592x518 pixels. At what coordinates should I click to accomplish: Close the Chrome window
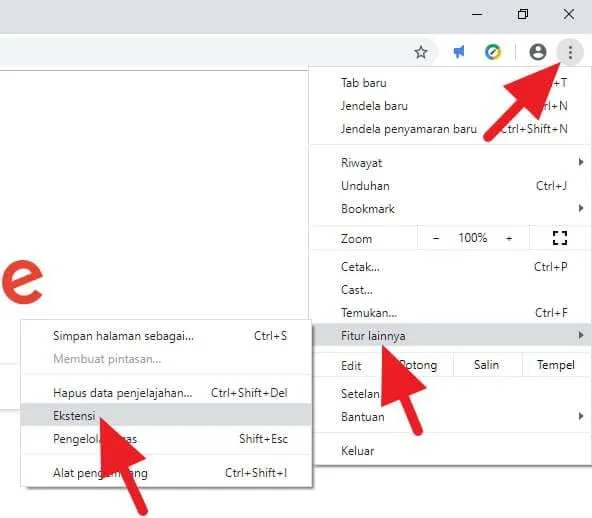coord(569,14)
